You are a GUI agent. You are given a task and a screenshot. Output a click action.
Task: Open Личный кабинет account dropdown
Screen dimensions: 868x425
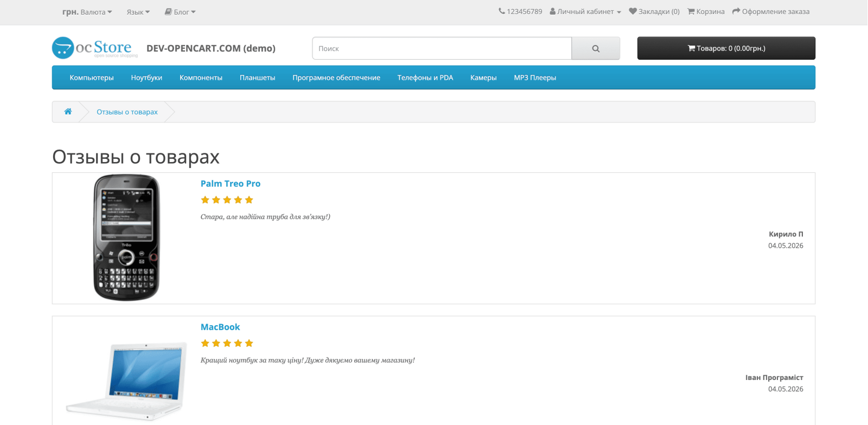(585, 11)
